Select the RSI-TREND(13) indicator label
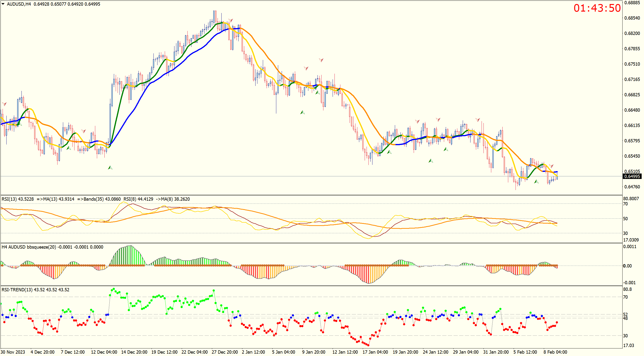 pos(17,290)
